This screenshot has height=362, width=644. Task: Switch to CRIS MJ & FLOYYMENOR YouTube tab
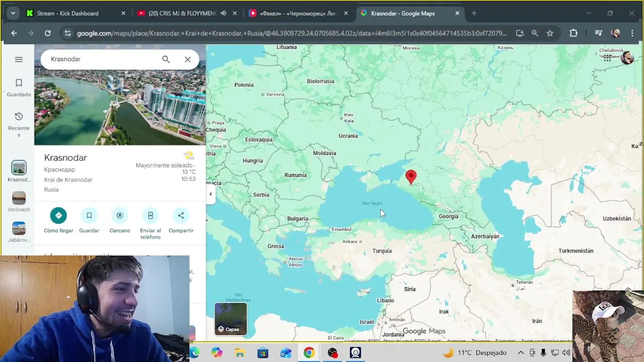point(182,13)
